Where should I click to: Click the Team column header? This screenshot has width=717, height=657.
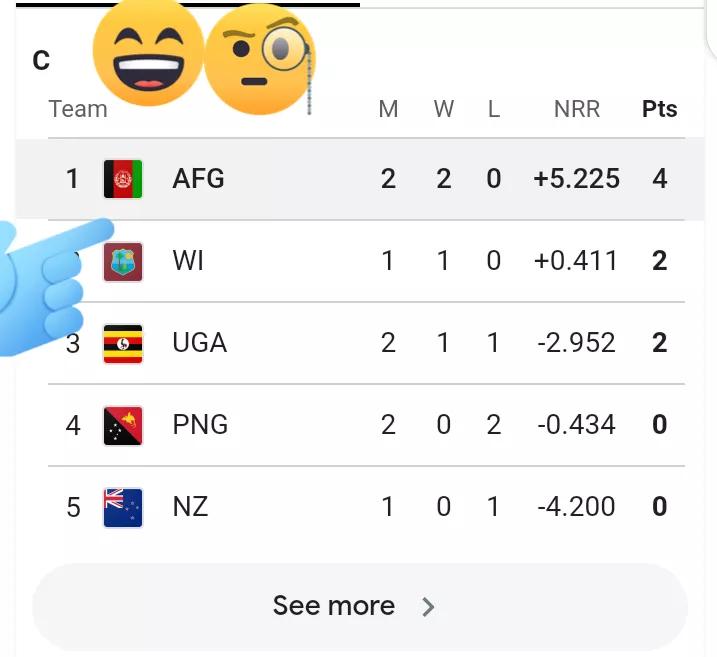point(78,109)
